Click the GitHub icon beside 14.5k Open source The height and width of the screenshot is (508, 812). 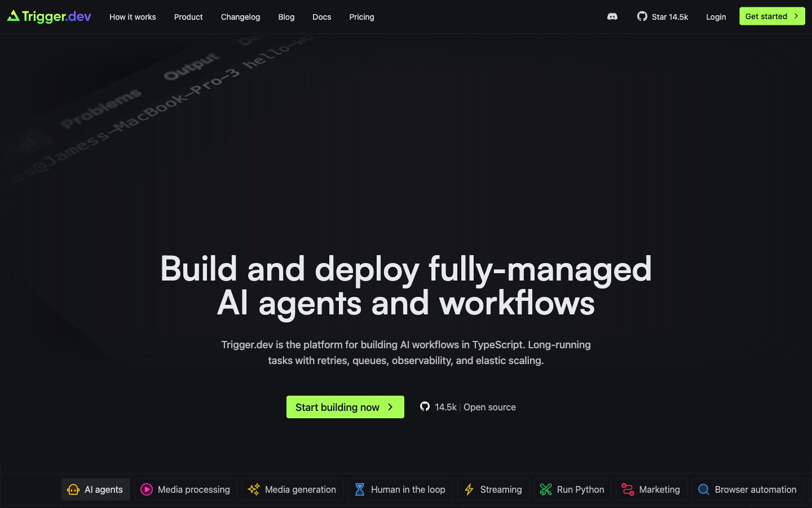425,406
